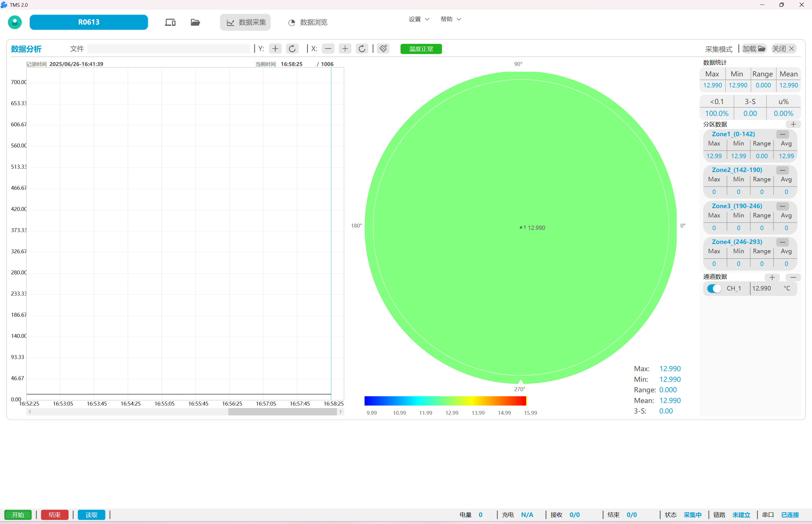This screenshot has width=812, height=524.
Task: Switch to 数据浏览 tab
Action: (x=308, y=23)
